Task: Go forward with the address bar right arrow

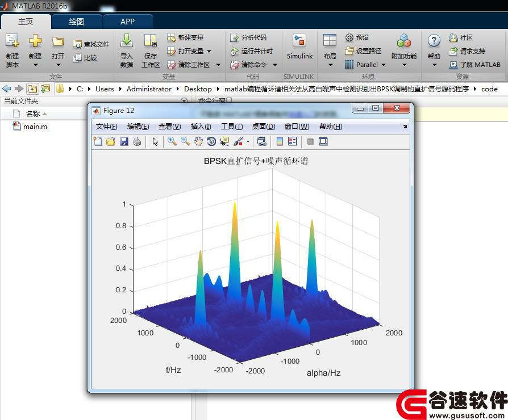Action: coord(19,89)
